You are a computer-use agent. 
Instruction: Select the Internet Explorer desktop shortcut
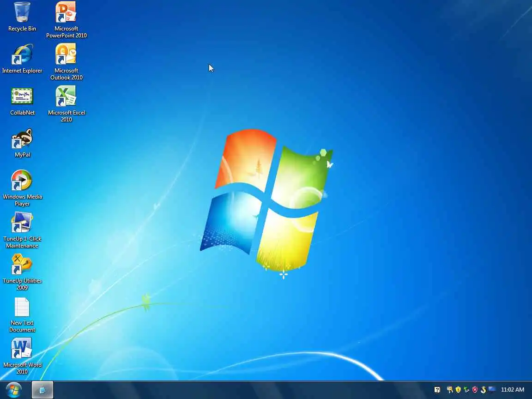[x=22, y=59]
